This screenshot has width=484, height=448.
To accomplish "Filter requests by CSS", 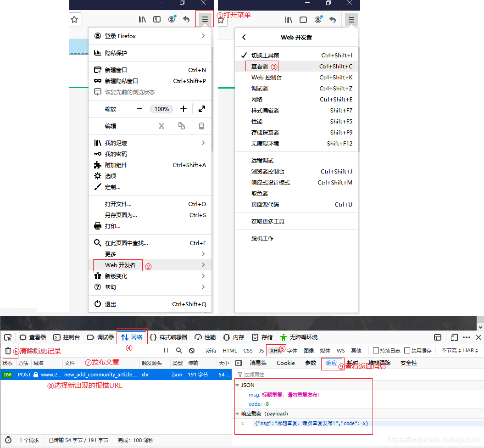I will pos(248,351).
